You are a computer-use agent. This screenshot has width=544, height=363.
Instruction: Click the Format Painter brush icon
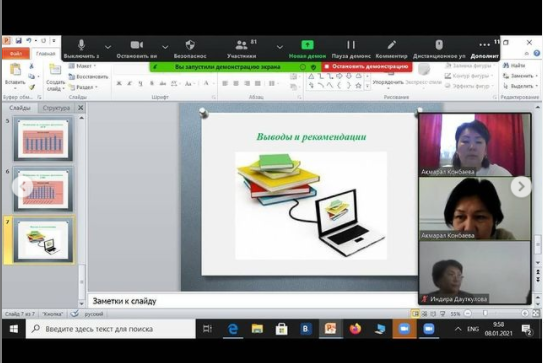click(32, 87)
